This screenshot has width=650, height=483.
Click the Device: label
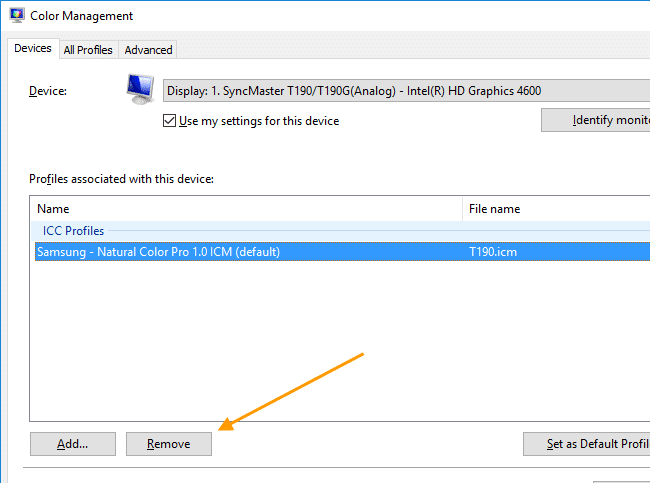coord(48,91)
